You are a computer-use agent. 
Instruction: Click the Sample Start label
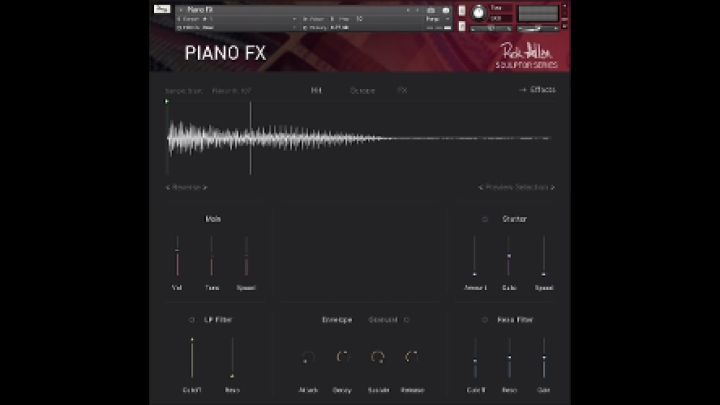(x=184, y=91)
